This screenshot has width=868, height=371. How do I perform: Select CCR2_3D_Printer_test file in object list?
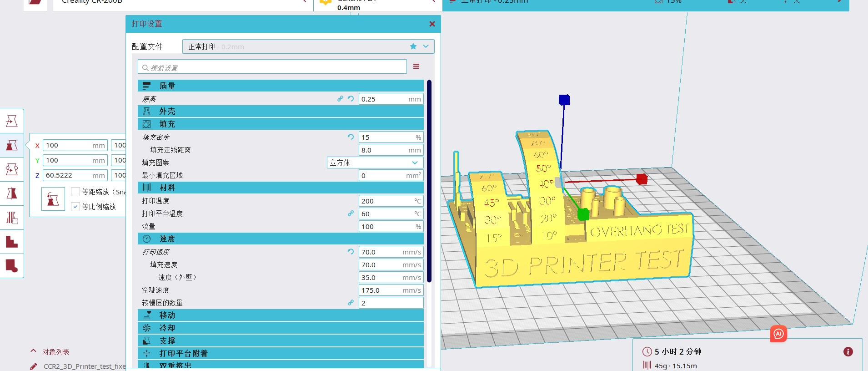click(x=85, y=366)
